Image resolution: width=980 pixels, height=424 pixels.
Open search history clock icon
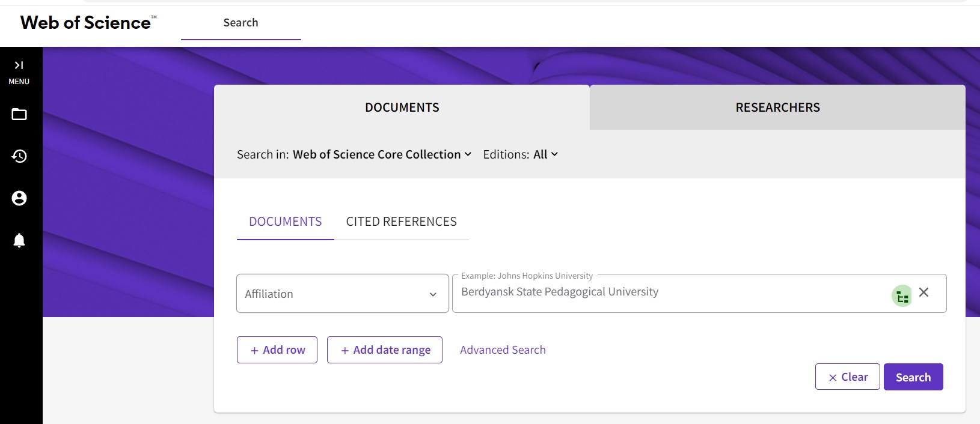[x=19, y=156]
